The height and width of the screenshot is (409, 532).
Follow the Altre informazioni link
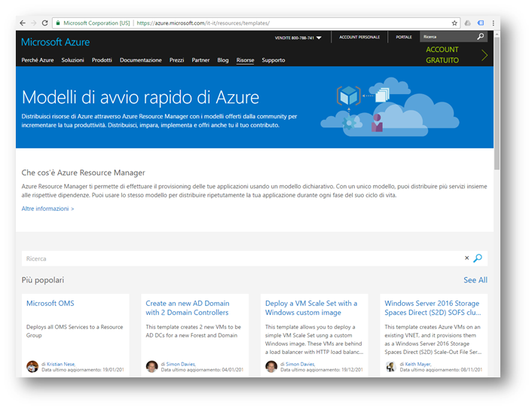tap(47, 209)
